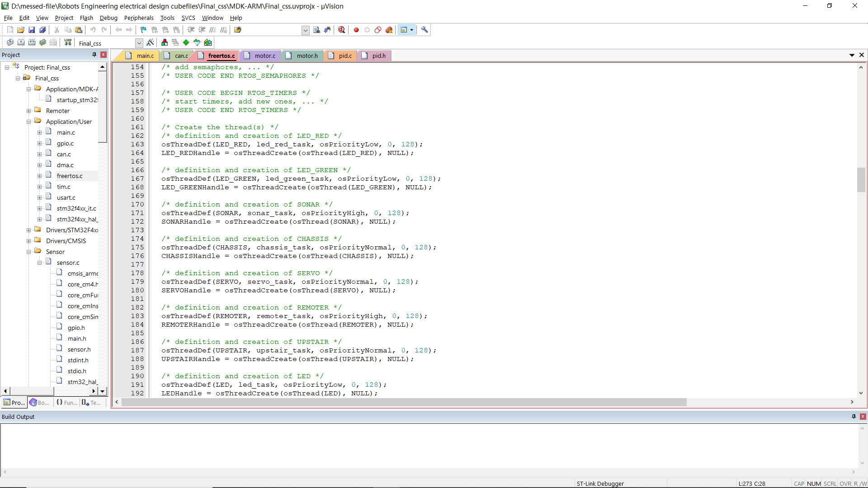Toggle bookmark with the flag icon

(x=143, y=30)
